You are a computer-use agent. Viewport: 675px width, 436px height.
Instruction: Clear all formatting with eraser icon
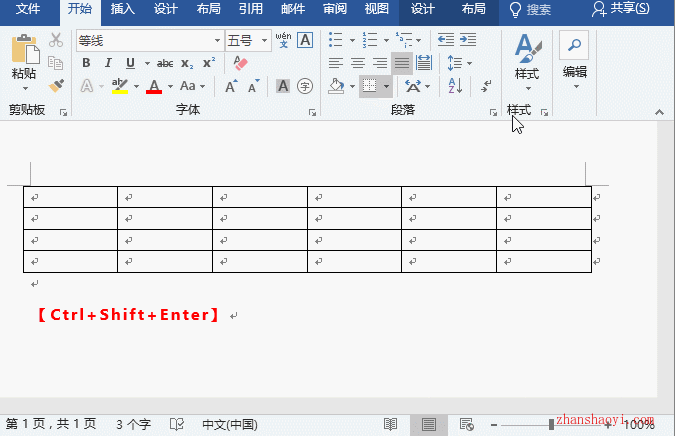(x=240, y=63)
